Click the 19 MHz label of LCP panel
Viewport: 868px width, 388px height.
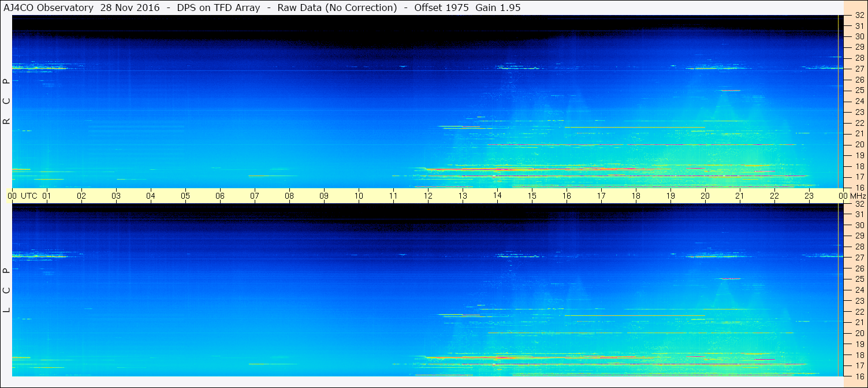click(859, 344)
